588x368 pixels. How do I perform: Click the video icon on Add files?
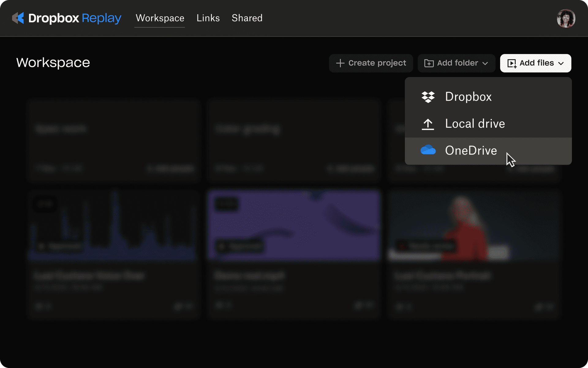click(x=512, y=63)
